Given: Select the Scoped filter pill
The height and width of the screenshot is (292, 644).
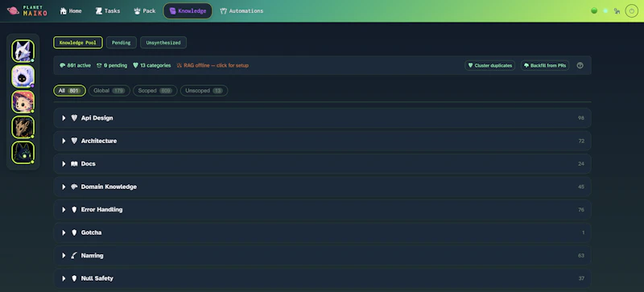Looking at the screenshot, I should [155, 91].
